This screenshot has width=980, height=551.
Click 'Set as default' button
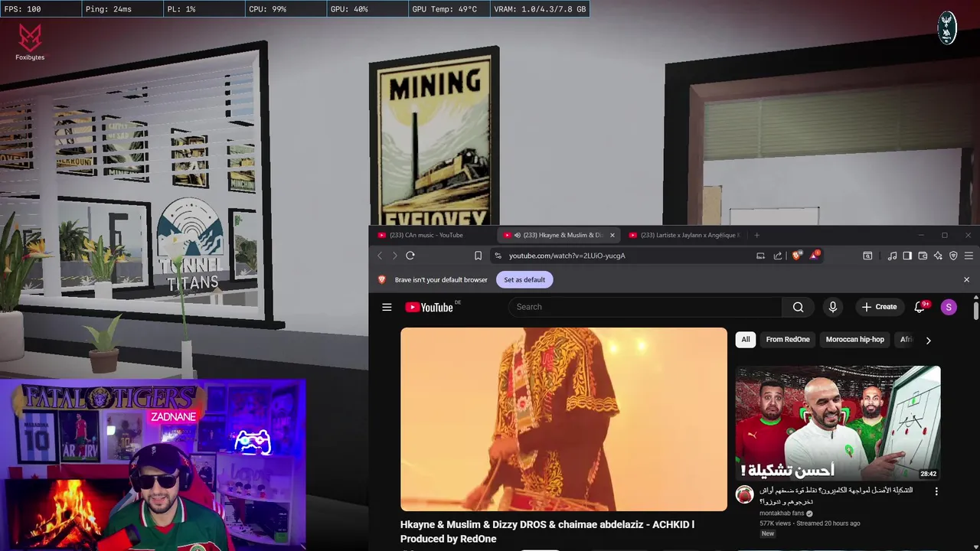524,279
